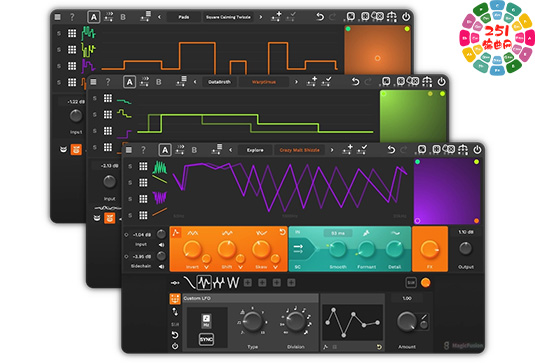Go to next preset in front window
The height and width of the screenshot is (363, 535).
pyautogui.click(x=331, y=150)
